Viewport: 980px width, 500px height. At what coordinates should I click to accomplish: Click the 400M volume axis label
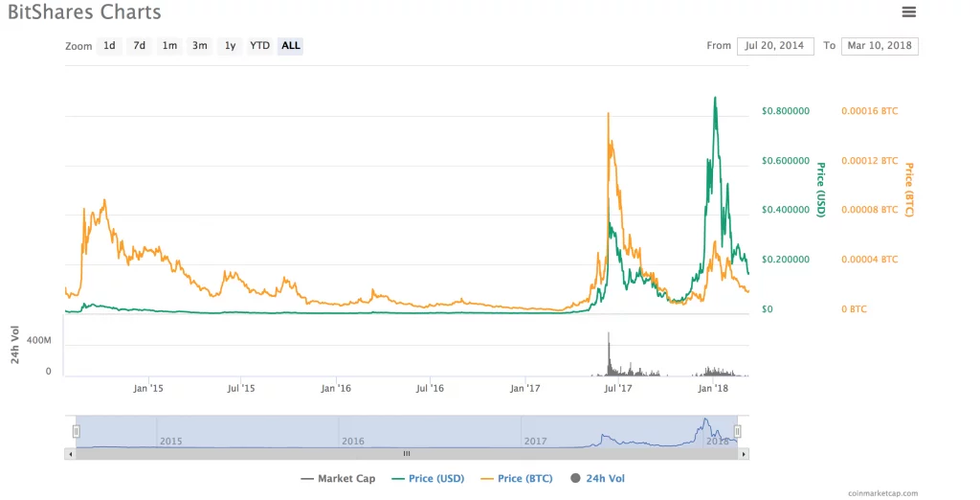pos(38,340)
